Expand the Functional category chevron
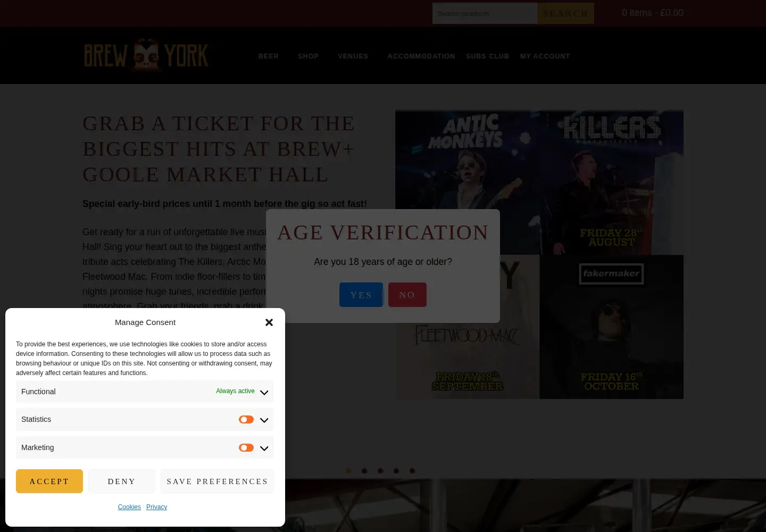 click(x=264, y=392)
